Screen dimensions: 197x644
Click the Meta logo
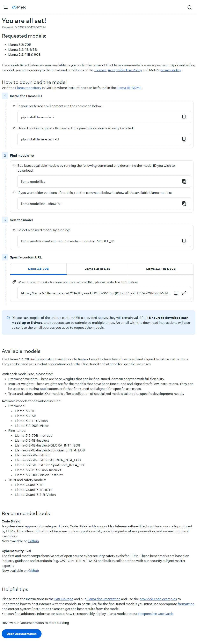pyautogui.click(x=19, y=7)
